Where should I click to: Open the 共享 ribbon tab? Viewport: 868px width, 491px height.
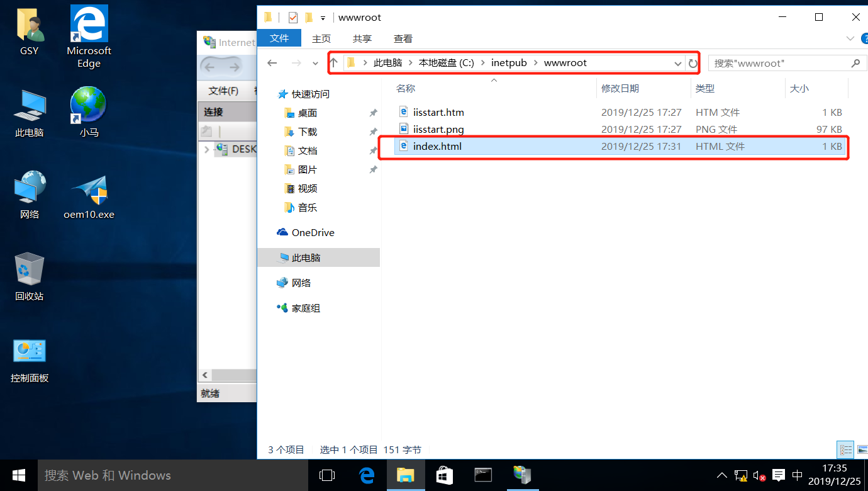click(x=362, y=38)
